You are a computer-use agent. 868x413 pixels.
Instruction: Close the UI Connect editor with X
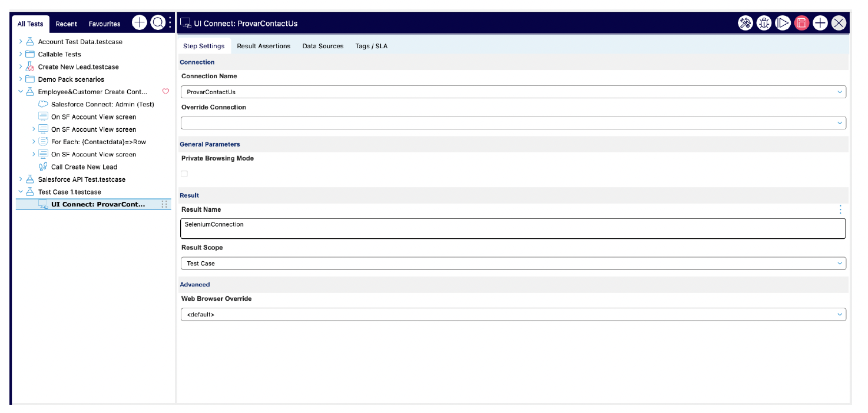(x=839, y=23)
